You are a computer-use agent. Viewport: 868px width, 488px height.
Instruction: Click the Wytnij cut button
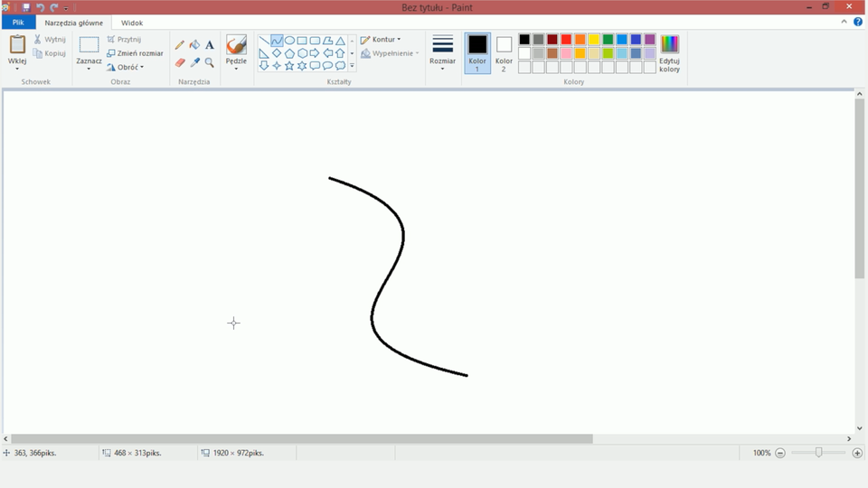[49, 39]
